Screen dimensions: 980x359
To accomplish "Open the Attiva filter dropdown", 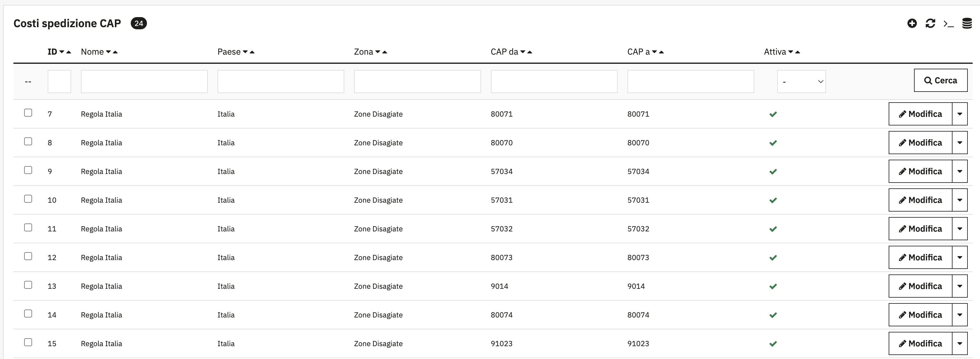I will (802, 81).
